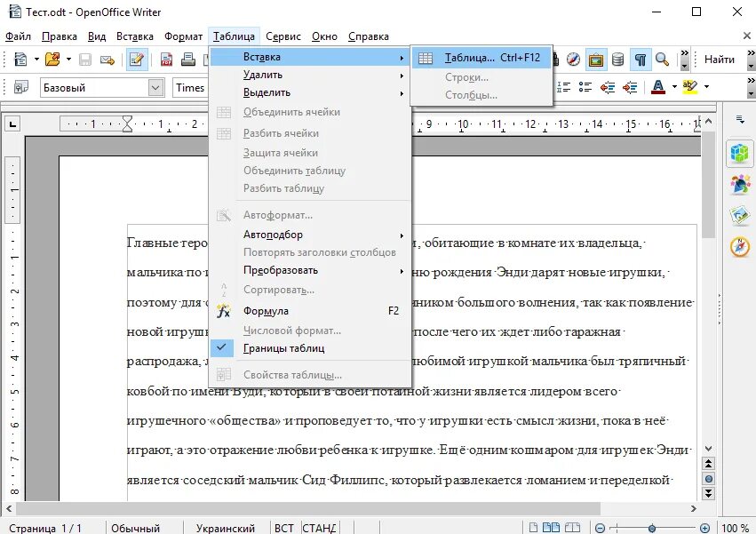
Task: Select book view layout icon
Action: [572, 528]
